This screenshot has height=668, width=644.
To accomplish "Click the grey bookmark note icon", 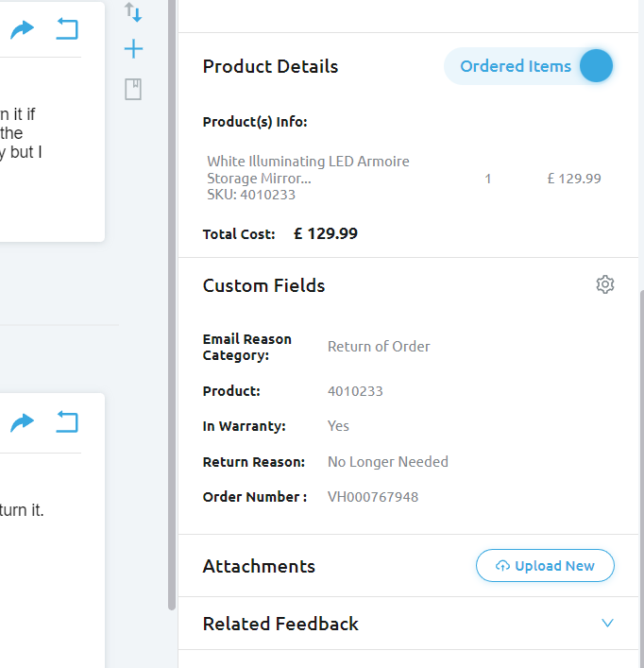I will coord(133,90).
